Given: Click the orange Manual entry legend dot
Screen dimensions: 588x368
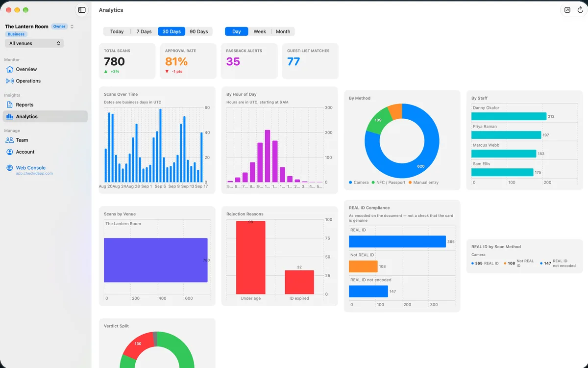Looking at the screenshot, I should point(410,183).
